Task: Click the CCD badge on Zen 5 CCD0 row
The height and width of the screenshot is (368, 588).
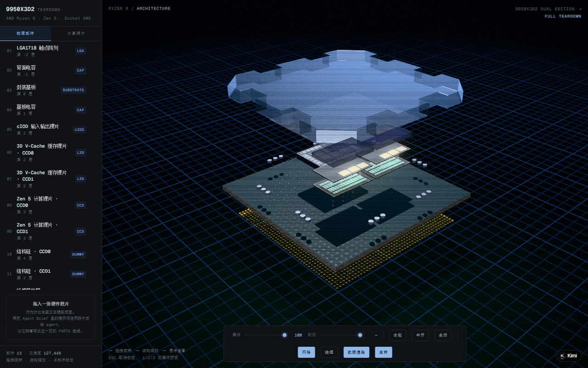Action: tap(80, 205)
